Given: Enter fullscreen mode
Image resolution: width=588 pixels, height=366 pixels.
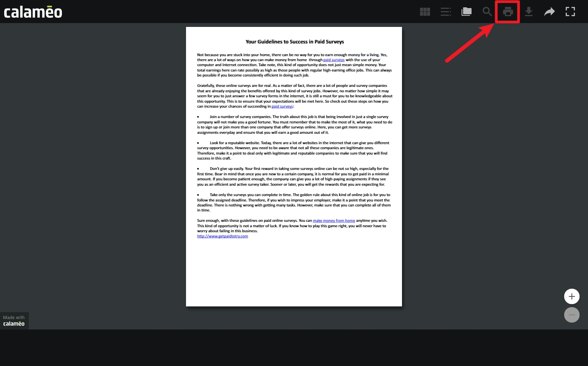Looking at the screenshot, I should click(570, 12).
